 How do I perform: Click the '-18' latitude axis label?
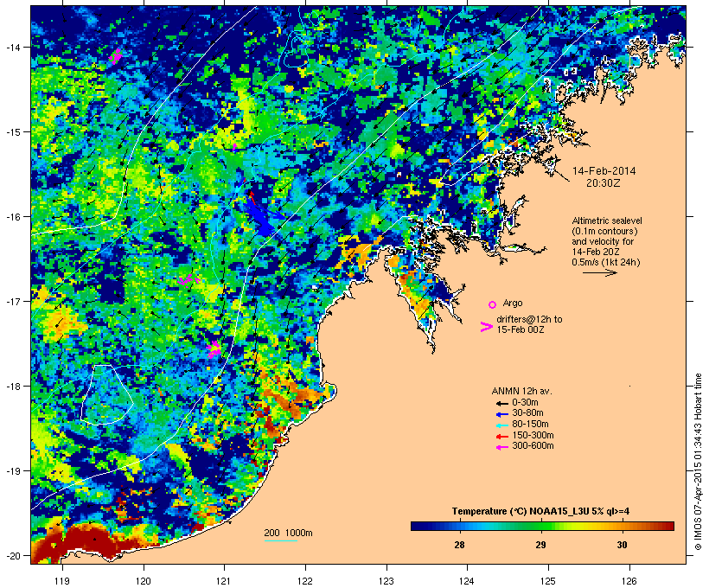tap(12, 386)
